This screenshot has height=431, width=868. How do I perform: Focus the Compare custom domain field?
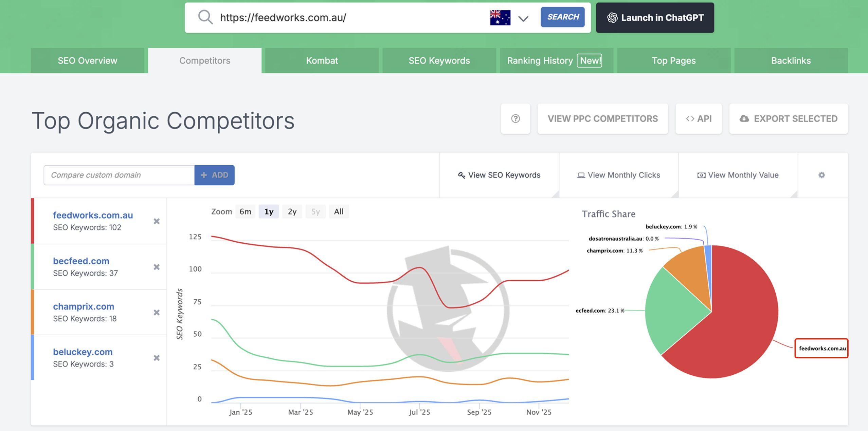(x=119, y=175)
